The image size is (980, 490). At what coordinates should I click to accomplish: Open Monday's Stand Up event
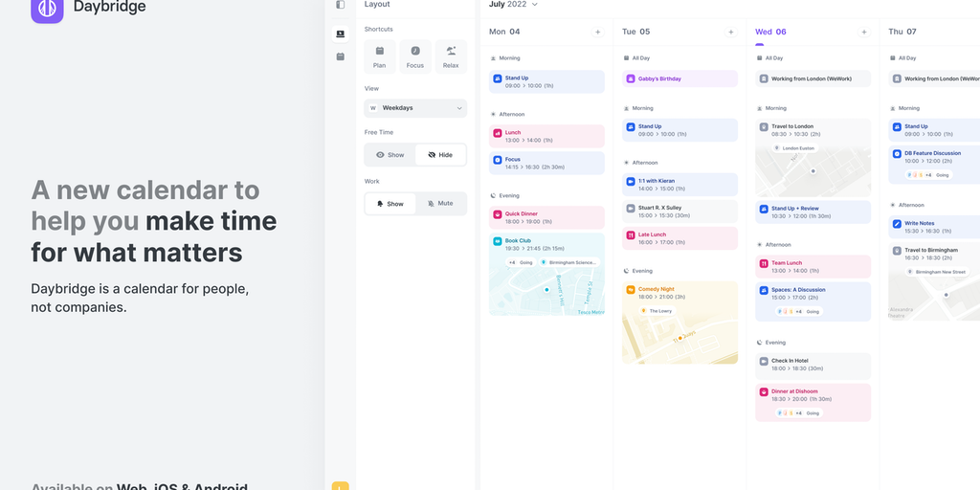(x=546, y=82)
